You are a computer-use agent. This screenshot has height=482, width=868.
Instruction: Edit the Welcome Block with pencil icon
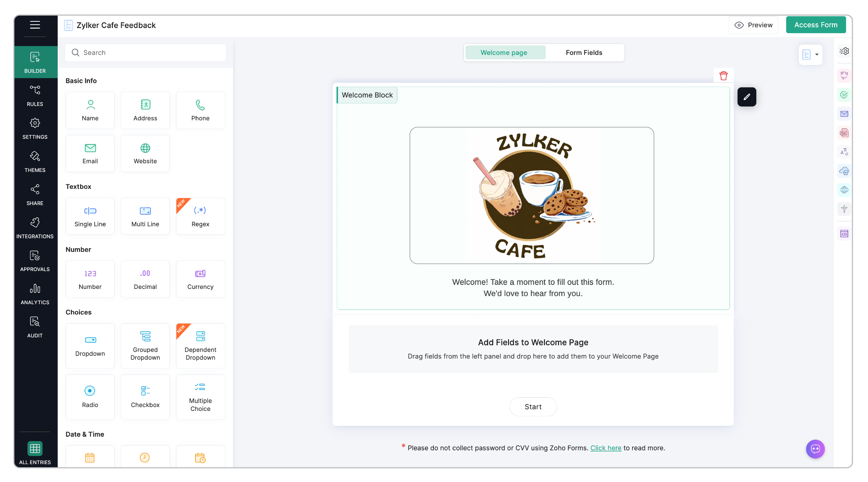(x=746, y=97)
